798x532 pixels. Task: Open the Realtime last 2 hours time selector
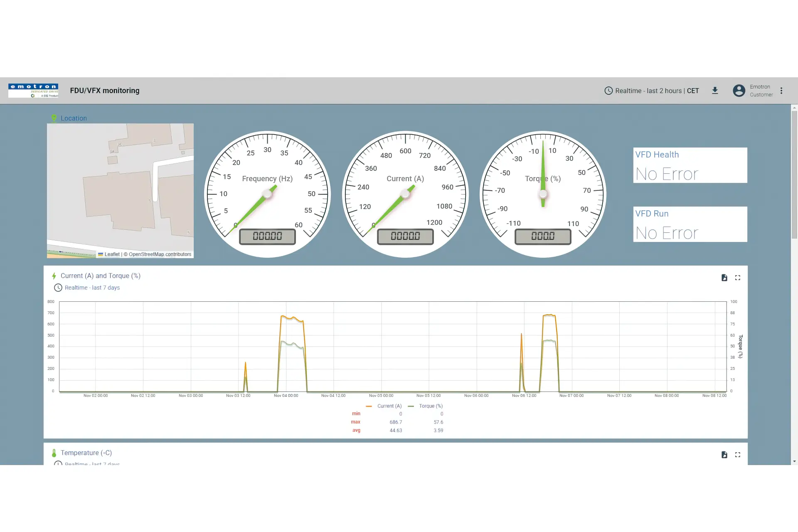(652, 91)
